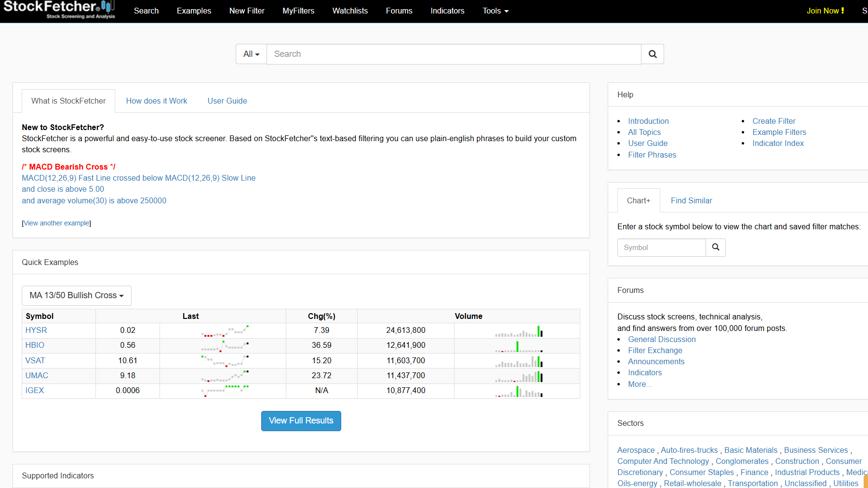Click the VSAT volume bar chart

coord(519,361)
